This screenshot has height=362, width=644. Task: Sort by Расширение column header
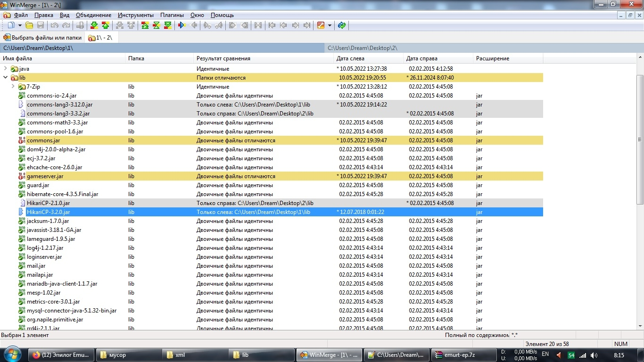click(x=508, y=58)
